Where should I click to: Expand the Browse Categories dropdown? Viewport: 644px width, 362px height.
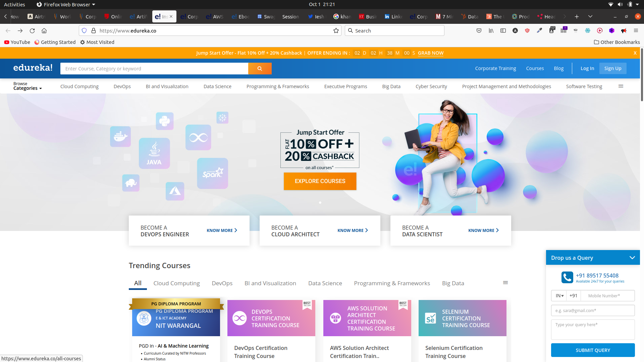coord(28,86)
